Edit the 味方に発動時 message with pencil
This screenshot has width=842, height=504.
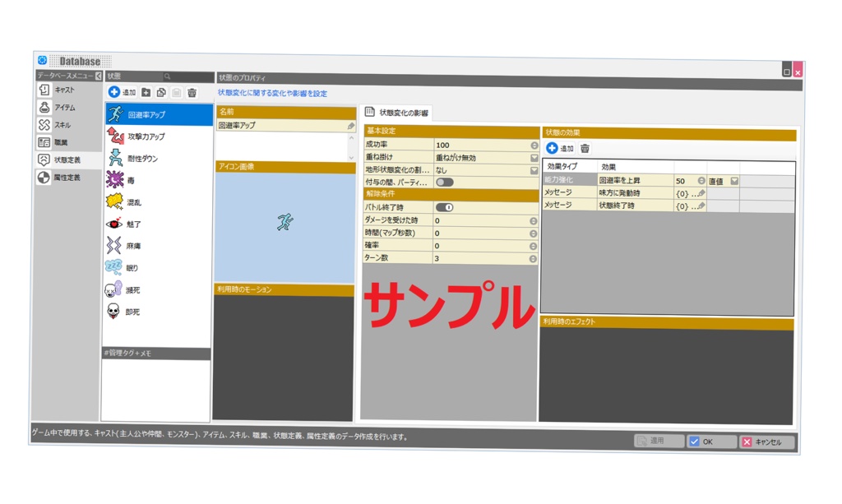[x=701, y=193]
